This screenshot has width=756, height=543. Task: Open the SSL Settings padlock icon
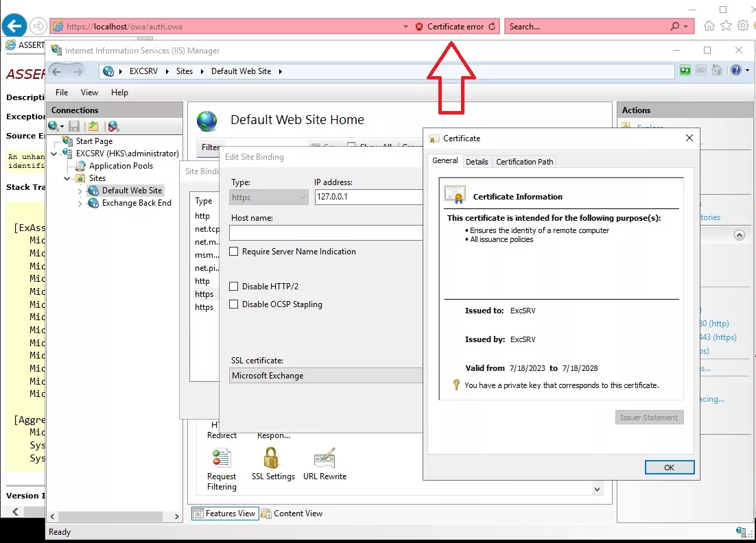[271, 458]
